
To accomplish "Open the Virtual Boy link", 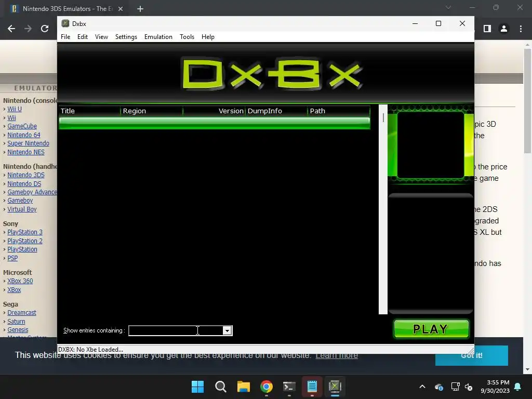I will (22, 209).
